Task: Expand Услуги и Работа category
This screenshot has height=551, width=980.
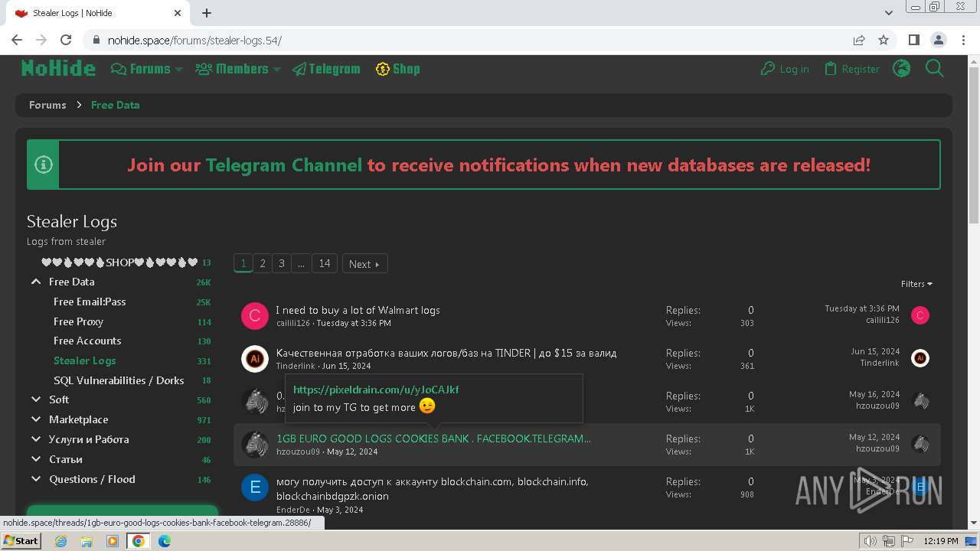Action: [36, 439]
